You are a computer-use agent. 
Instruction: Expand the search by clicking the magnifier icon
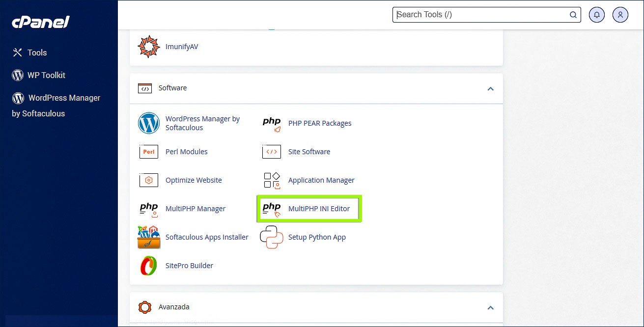(573, 14)
